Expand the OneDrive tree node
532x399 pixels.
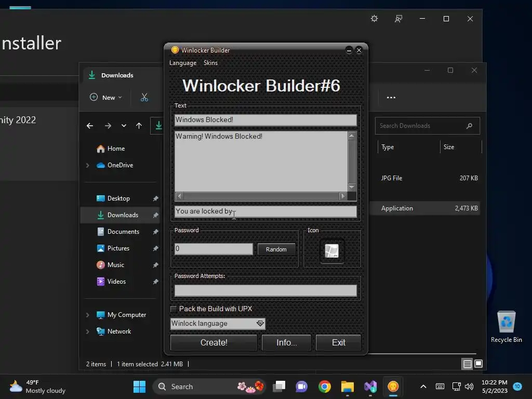click(87, 165)
